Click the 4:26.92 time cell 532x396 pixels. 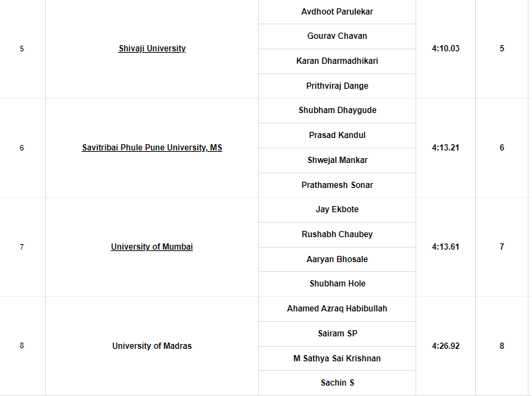click(x=445, y=346)
